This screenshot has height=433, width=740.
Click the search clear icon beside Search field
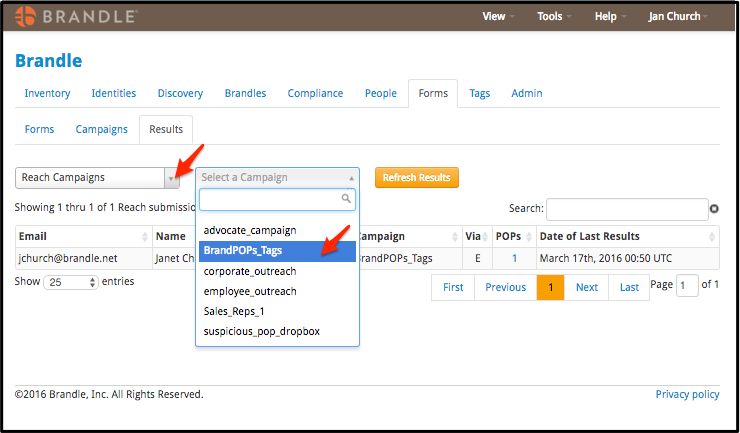click(x=714, y=209)
